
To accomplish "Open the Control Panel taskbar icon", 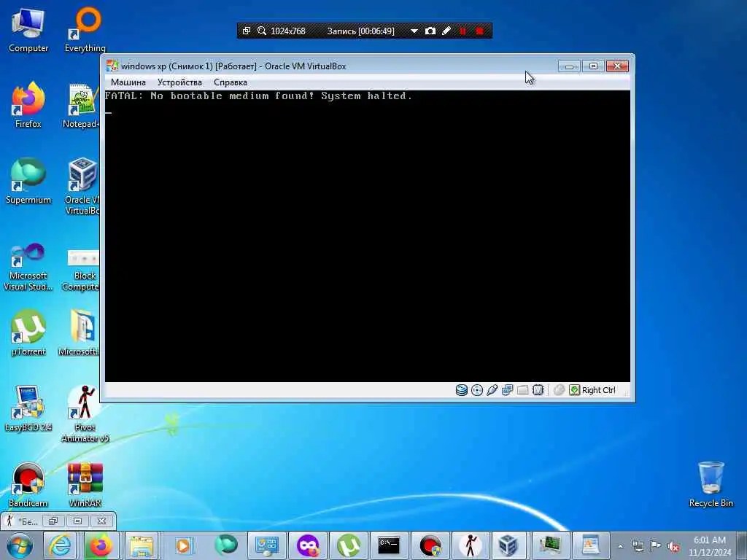I will pyautogui.click(x=267, y=545).
